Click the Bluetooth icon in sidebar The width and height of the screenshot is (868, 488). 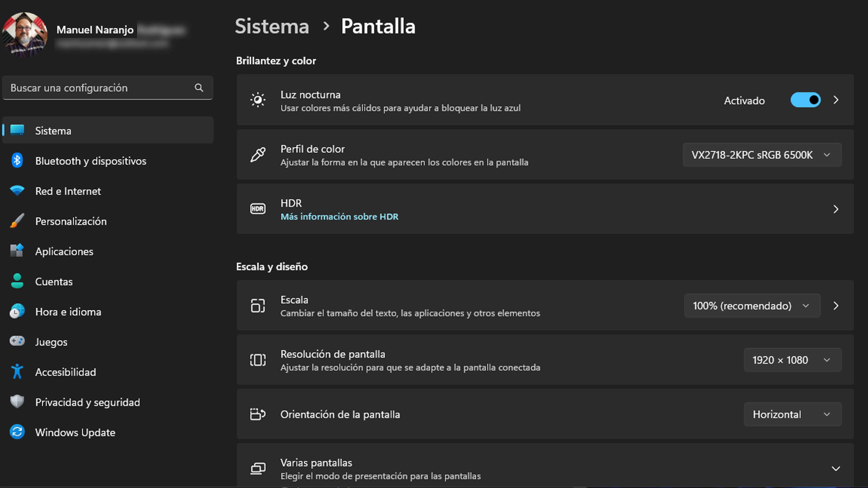[x=17, y=160]
